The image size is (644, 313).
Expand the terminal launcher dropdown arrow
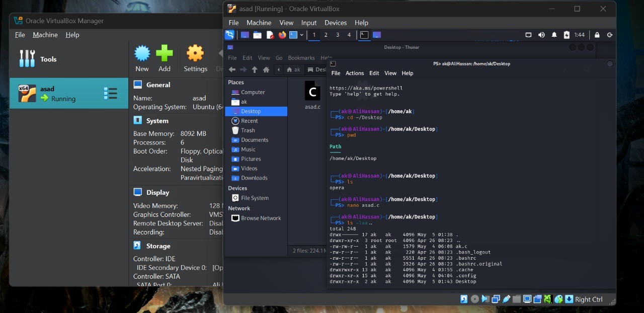pos(302,35)
